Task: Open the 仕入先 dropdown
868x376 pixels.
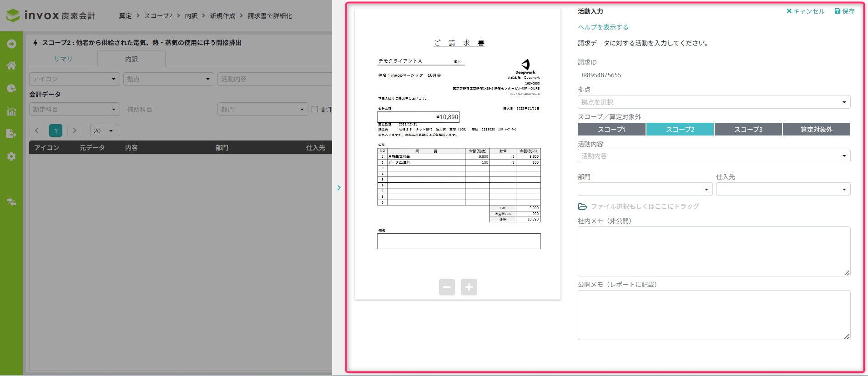Action: coord(782,189)
